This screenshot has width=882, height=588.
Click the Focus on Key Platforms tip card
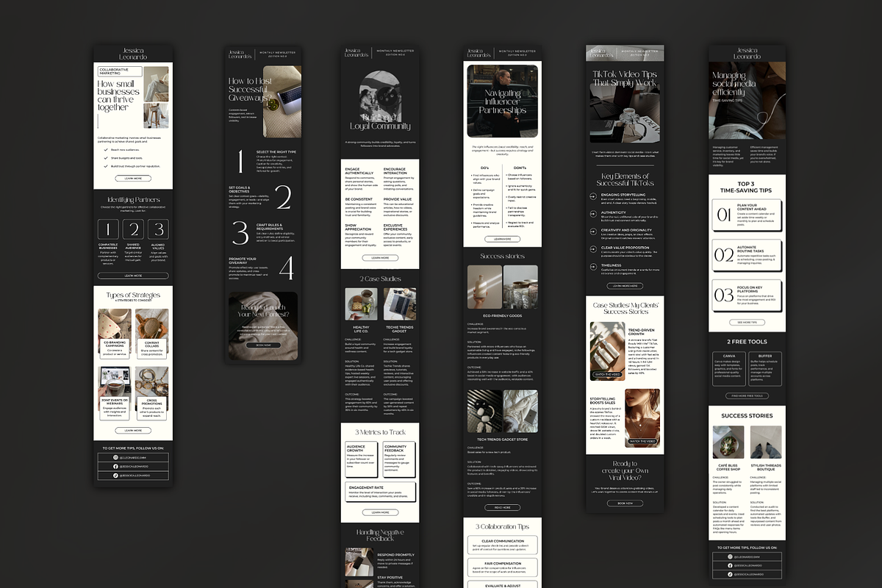coord(747,295)
